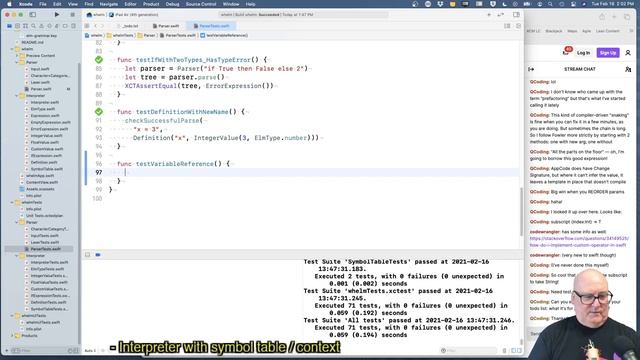Go forward in editor history

pos(102,26)
